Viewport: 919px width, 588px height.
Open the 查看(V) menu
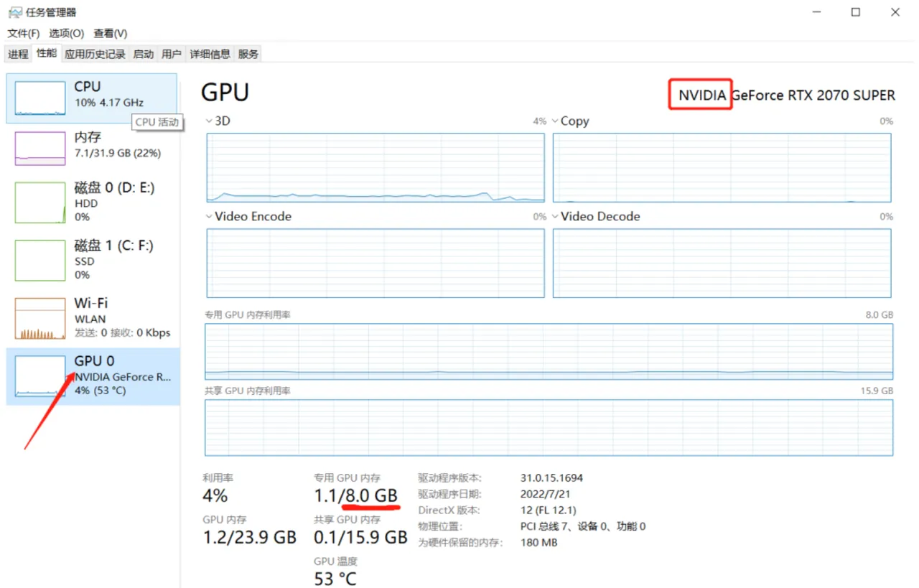tap(110, 33)
